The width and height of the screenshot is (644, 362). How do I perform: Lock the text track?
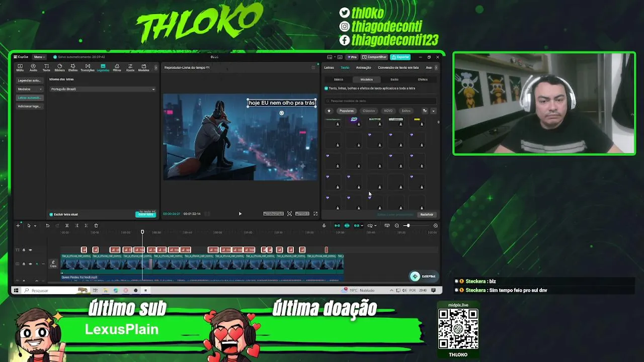coord(24,250)
